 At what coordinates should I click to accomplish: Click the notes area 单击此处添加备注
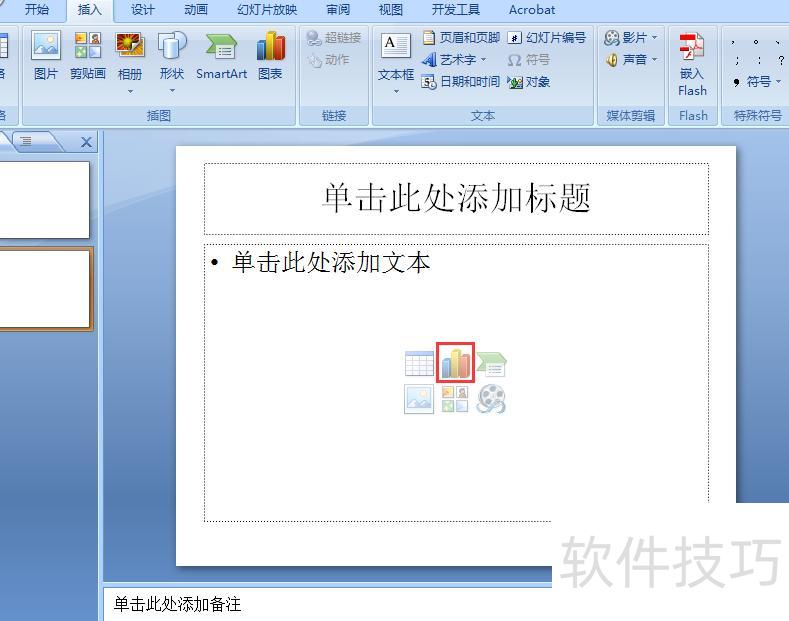pyautogui.click(x=177, y=604)
